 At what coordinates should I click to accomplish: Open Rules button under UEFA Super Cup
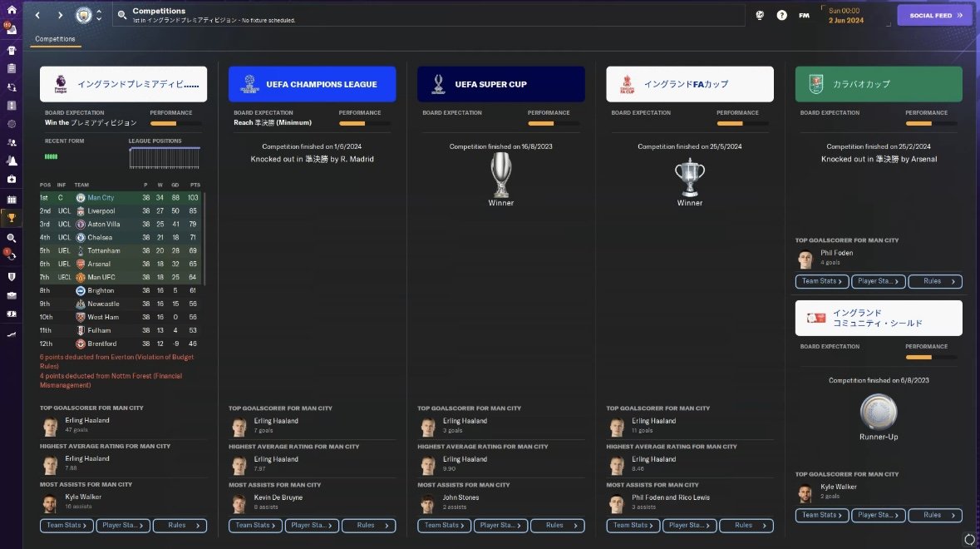tap(558, 525)
